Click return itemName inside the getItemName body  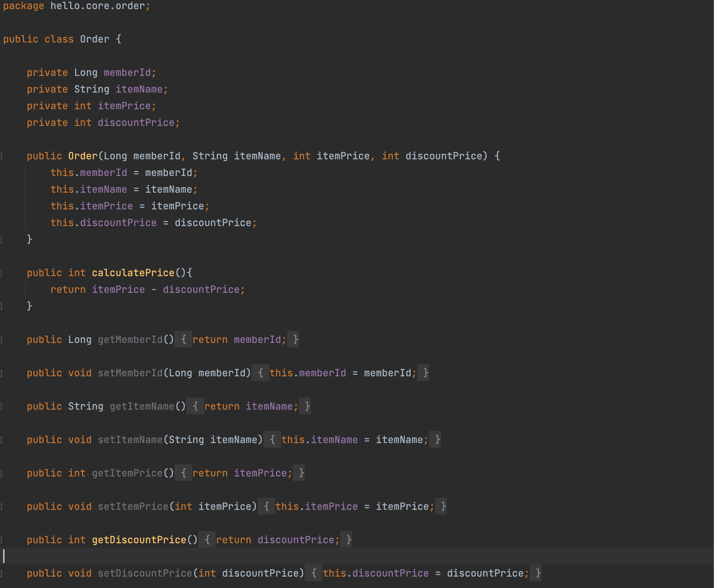click(x=248, y=406)
